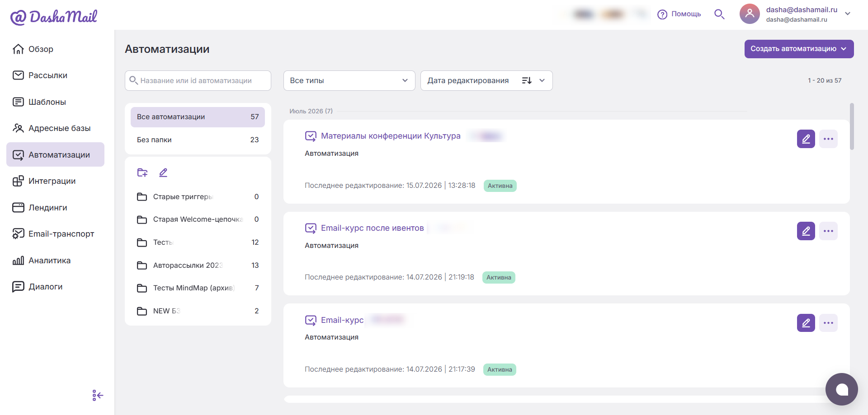The height and width of the screenshot is (415, 868).
Task: Open the Все типы dropdown
Action: 349,80
